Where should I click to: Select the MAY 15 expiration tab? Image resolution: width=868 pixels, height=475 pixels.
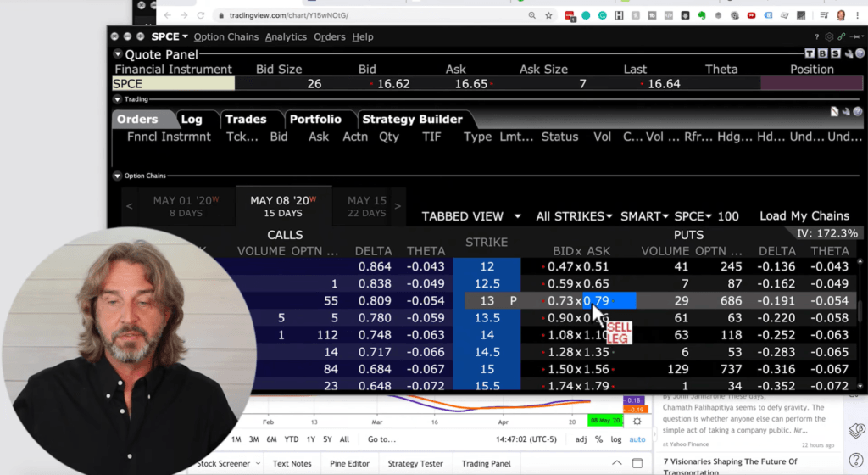pos(366,206)
